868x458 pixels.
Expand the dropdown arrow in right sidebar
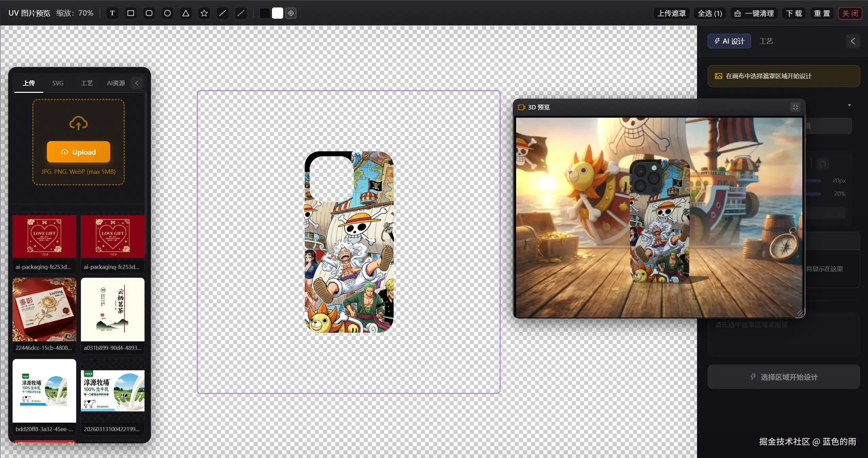849,105
